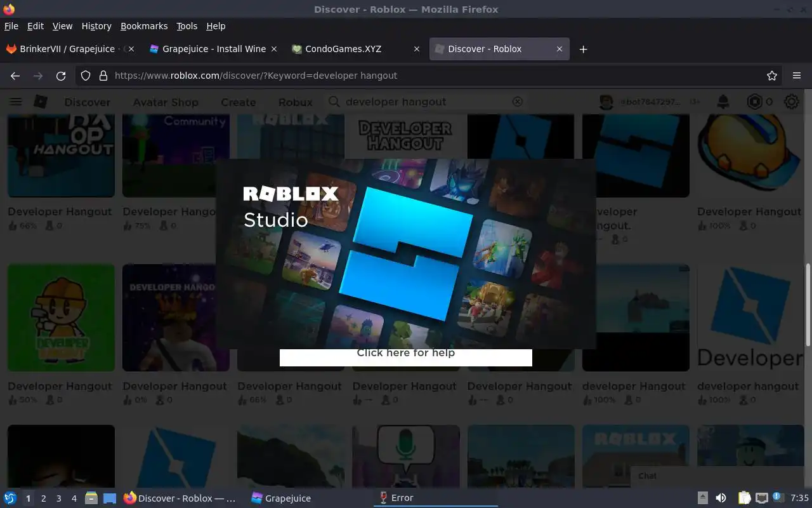Open the microphone speech-bubble game thumbnail
This screenshot has height=508, width=812.
(406, 457)
